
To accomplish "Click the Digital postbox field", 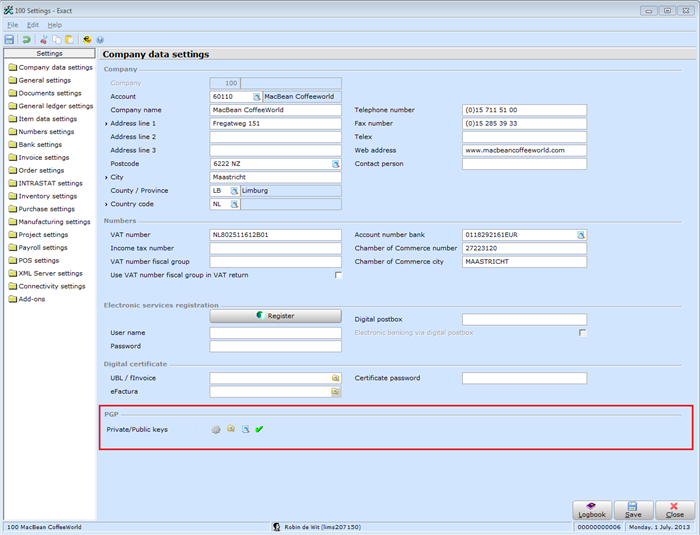I will pyautogui.click(x=524, y=319).
